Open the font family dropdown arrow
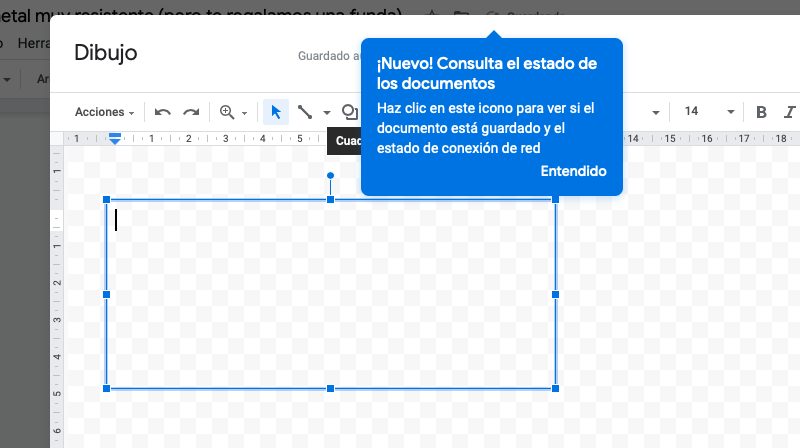The width and height of the screenshot is (800, 448). click(656, 112)
